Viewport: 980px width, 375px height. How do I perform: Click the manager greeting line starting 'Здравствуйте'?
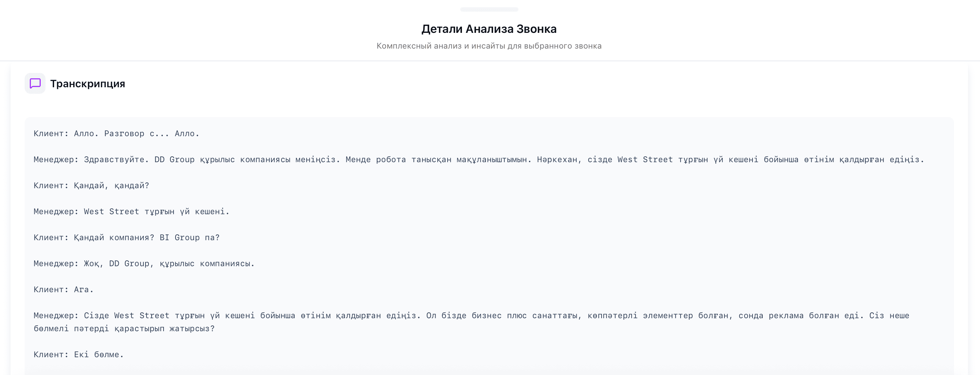coord(479,159)
